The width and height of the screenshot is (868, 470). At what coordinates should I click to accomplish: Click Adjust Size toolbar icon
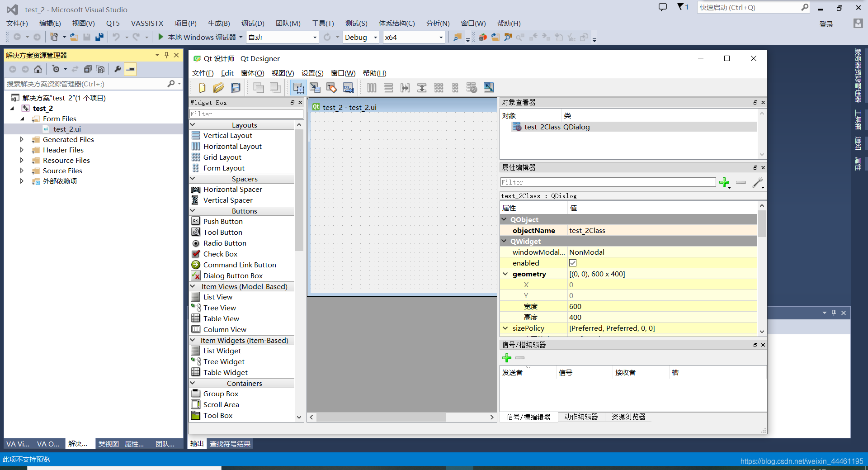pos(489,87)
